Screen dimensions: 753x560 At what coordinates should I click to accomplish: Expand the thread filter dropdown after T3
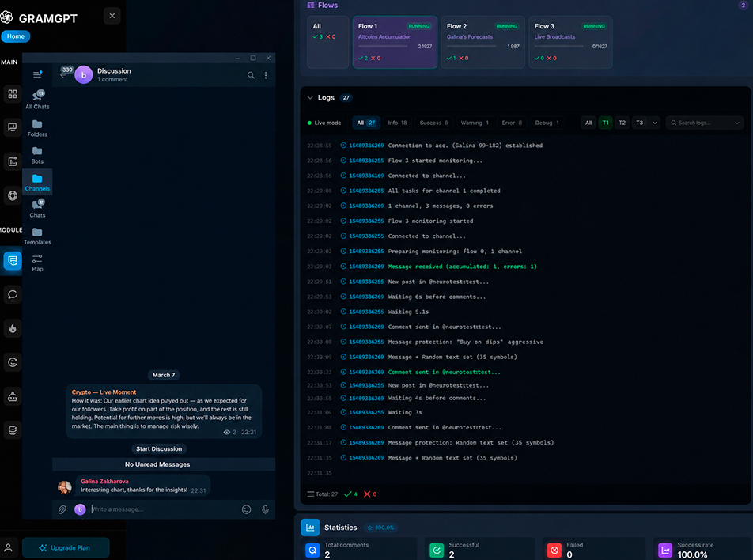point(655,123)
